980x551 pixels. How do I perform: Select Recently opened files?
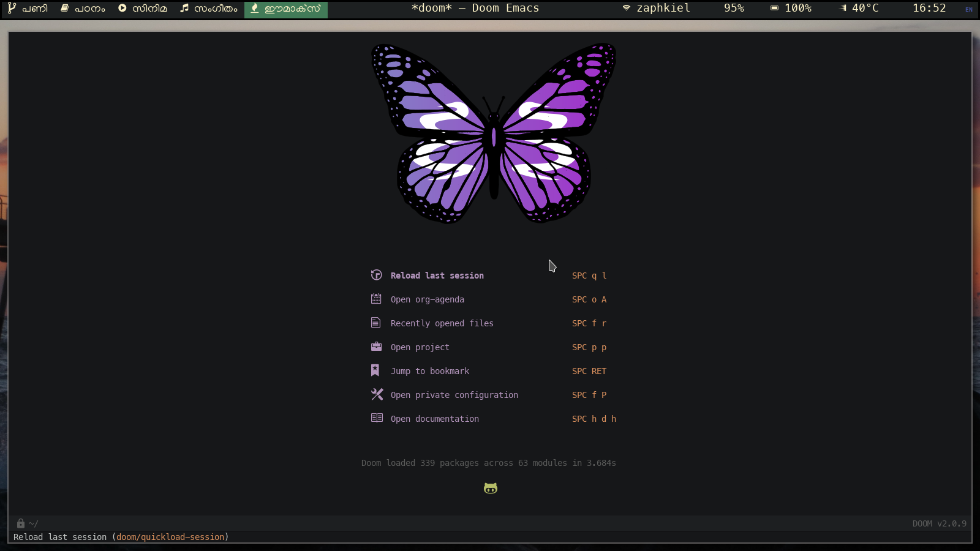pos(442,323)
